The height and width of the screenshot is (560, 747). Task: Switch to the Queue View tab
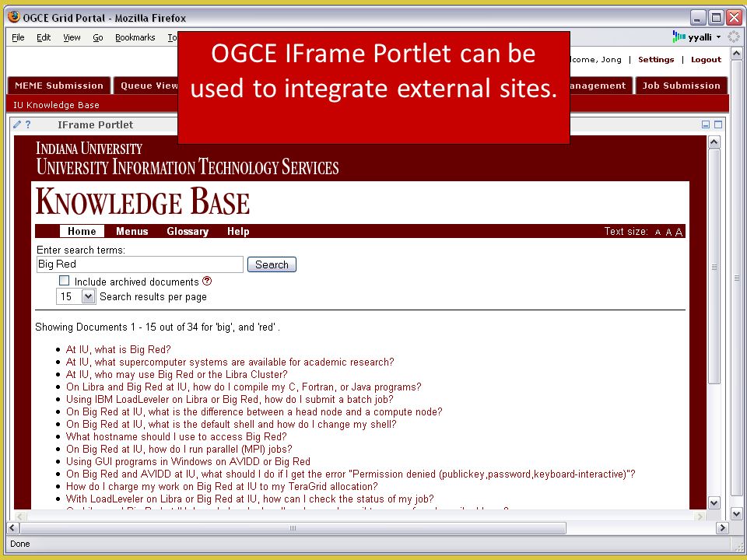146,86
